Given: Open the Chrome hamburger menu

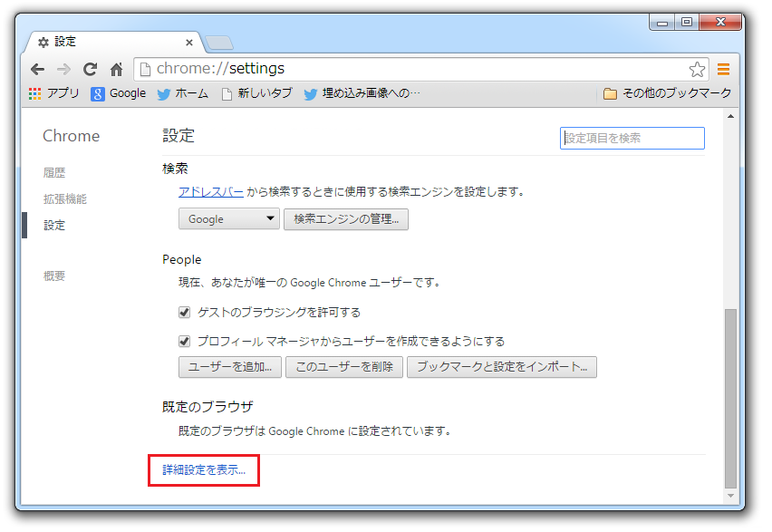Looking at the screenshot, I should [723, 69].
